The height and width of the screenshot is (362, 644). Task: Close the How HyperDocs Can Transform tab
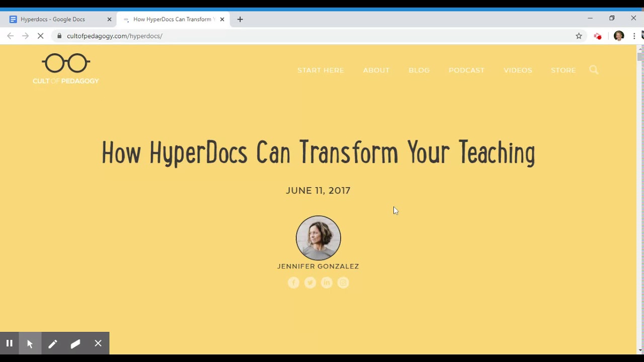tap(222, 19)
